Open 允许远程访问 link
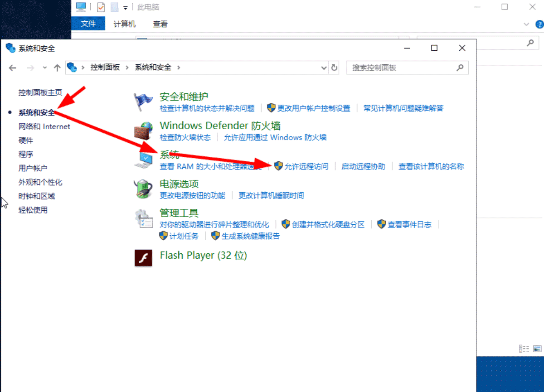 tap(306, 166)
